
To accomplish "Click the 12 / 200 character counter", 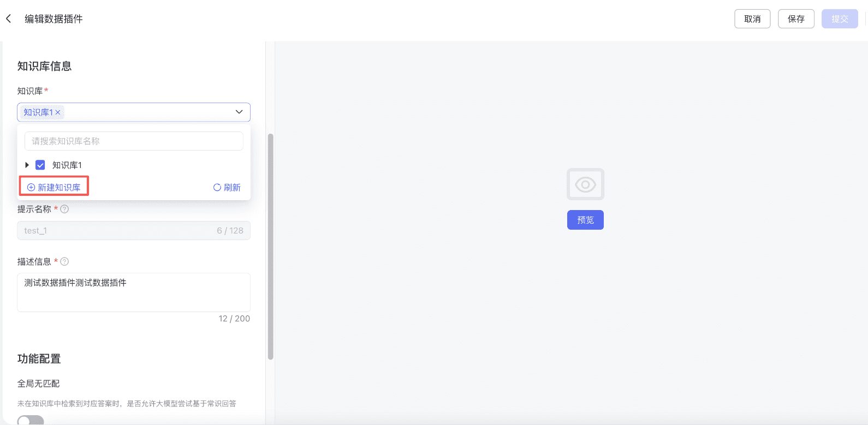I will [x=234, y=319].
